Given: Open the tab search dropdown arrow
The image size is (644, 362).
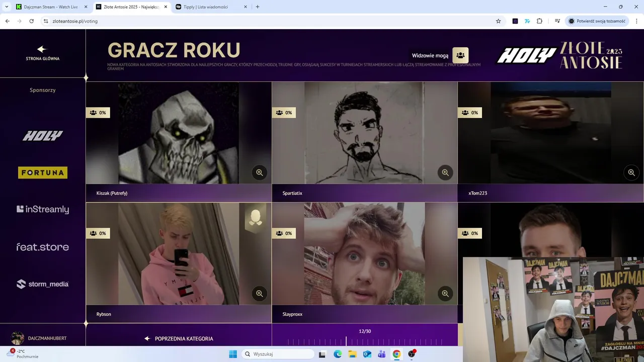Looking at the screenshot, I should (x=7, y=7).
